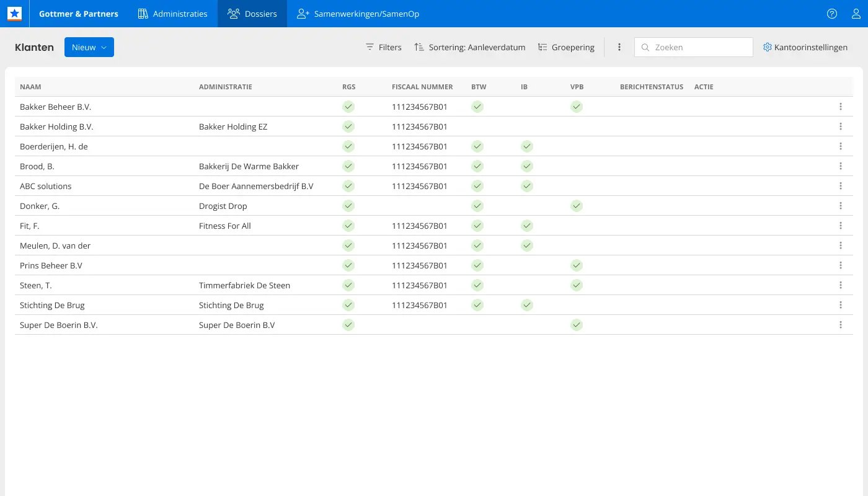Image resolution: width=868 pixels, height=496 pixels.
Task: Click the star logo in the top bar
Action: pos(14,13)
